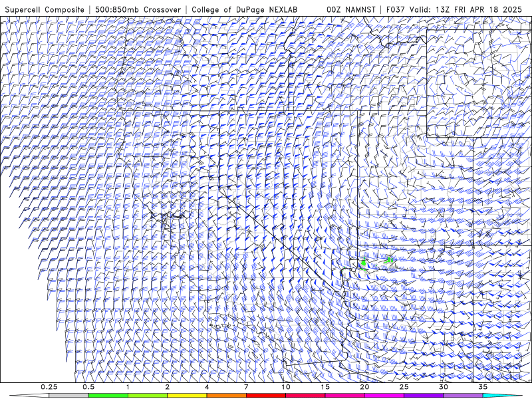Viewport: 532px width, 399px height.
Task: Select the lavender 30–35 color bar segment
Action: coord(463,396)
